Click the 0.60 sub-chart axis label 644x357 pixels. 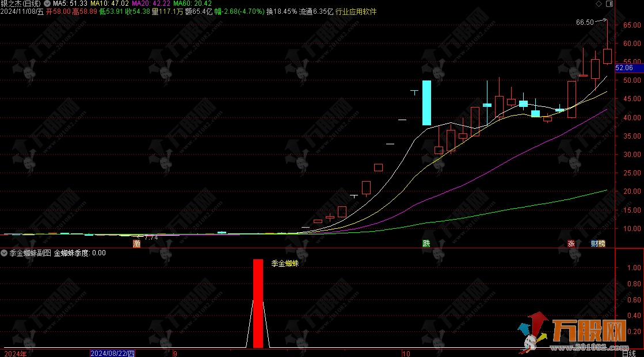coord(634,300)
